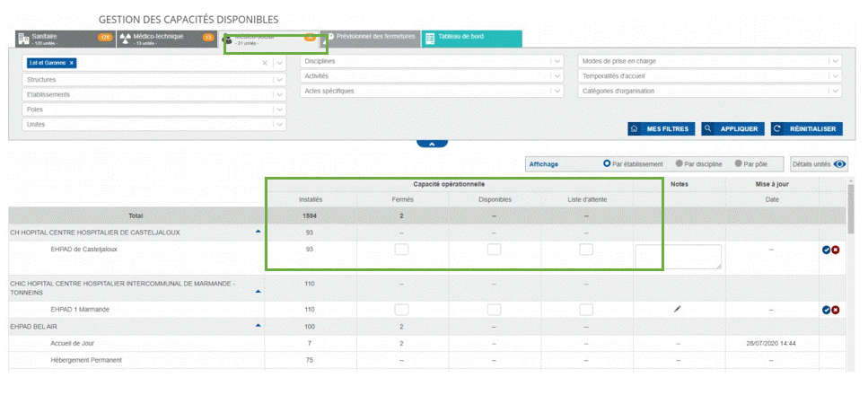Toggle the Détails unités eye icon
Viewport: 868px width, 395px height.
coord(840,164)
